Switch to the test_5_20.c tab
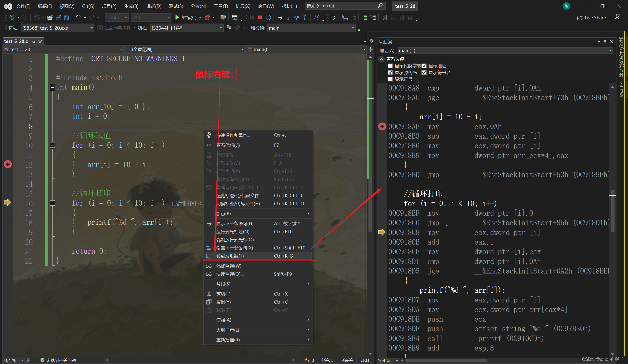This screenshot has height=364, width=628. 16,41
